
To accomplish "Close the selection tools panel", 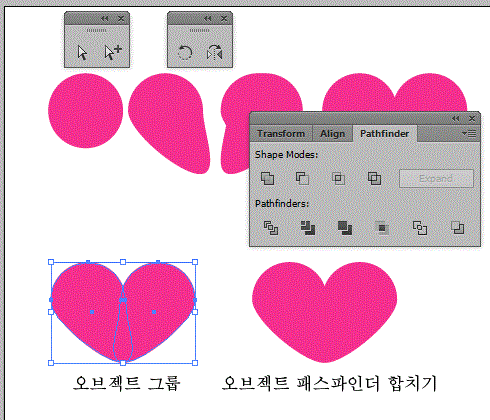I will tap(121, 19).
